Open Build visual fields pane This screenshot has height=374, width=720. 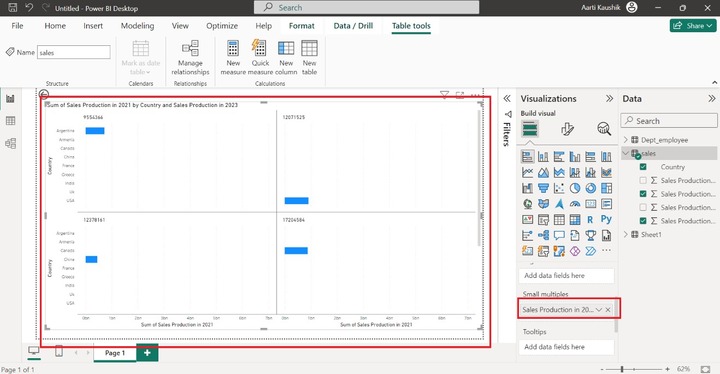[529, 129]
